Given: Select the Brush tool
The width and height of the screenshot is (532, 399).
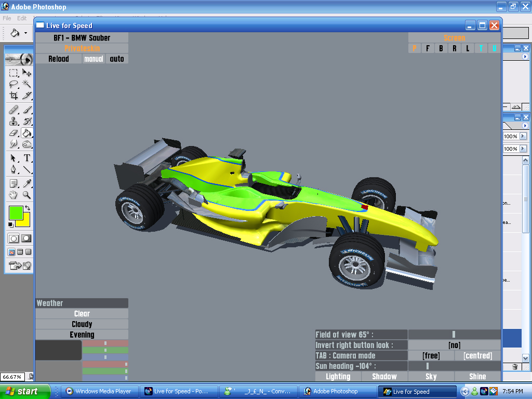Looking at the screenshot, I should click(26, 110).
